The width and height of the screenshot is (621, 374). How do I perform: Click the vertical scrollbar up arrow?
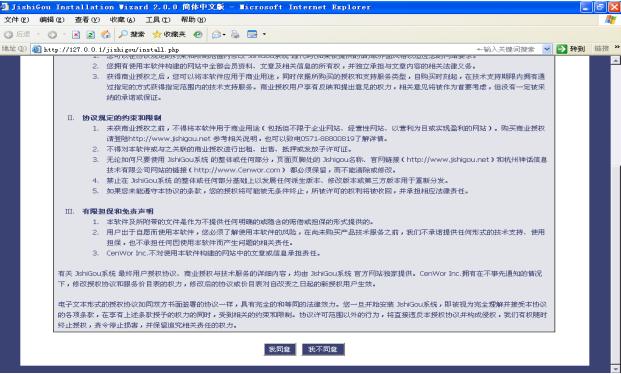coord(615,60)
